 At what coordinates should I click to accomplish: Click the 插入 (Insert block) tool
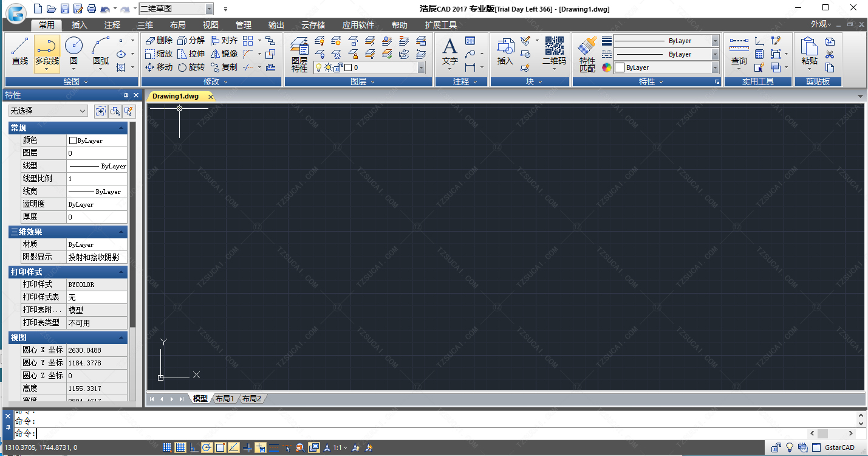[505, 52]
